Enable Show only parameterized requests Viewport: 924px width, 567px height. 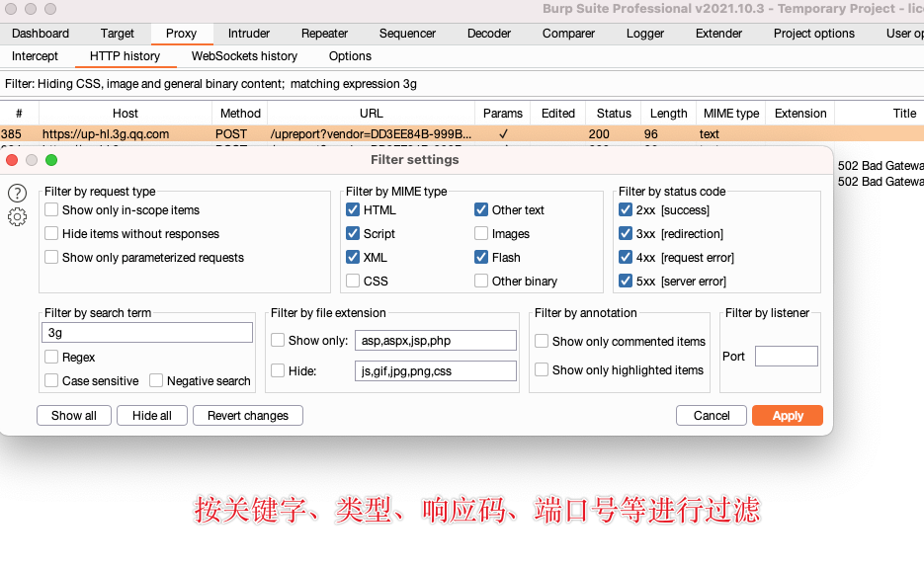[x=51, y=257]
